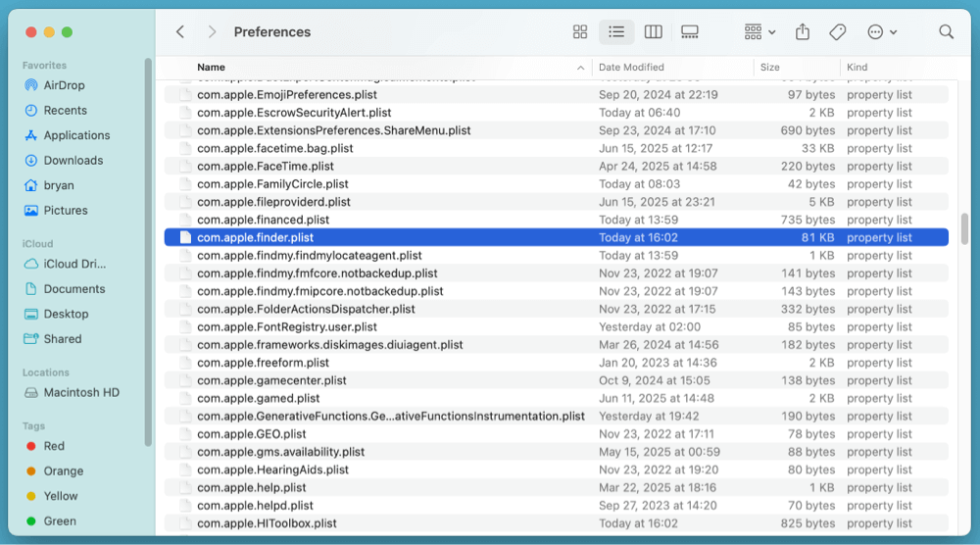Select com.apple.gamed.plist
The width and height of the screenshot is (980, 545).
557,398
